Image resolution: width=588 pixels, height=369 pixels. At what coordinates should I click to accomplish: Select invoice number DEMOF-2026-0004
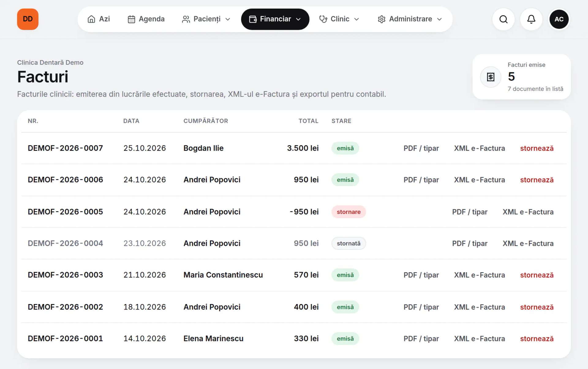pyautogui.click(x=65, y=243)
